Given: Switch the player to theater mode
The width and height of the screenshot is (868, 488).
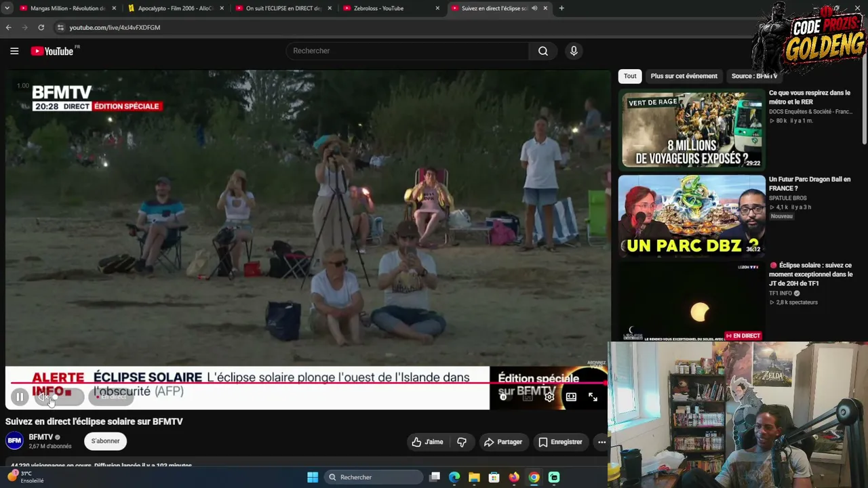Looking at the screenshot, I should click(x=571, y=397).
